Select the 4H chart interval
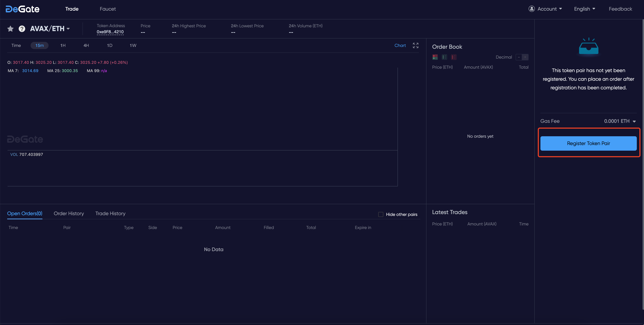 (86, 45)
